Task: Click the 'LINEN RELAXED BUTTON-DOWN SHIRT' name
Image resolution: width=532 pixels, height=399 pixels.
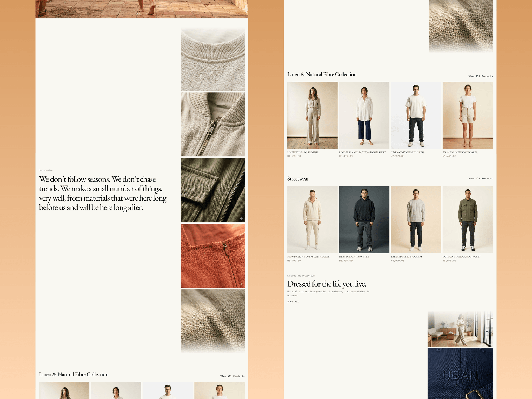Action: pyautogui.click(x=362, y=152)
